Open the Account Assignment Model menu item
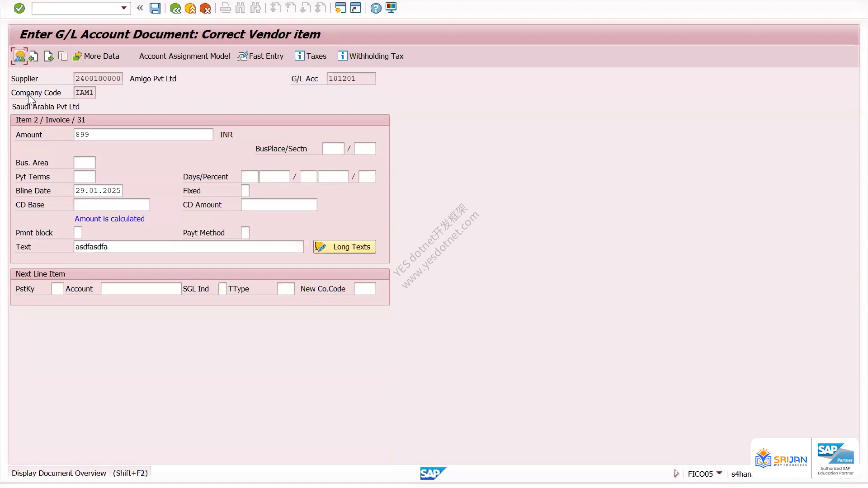Screen dimensions: 868x488 [184, 56]
